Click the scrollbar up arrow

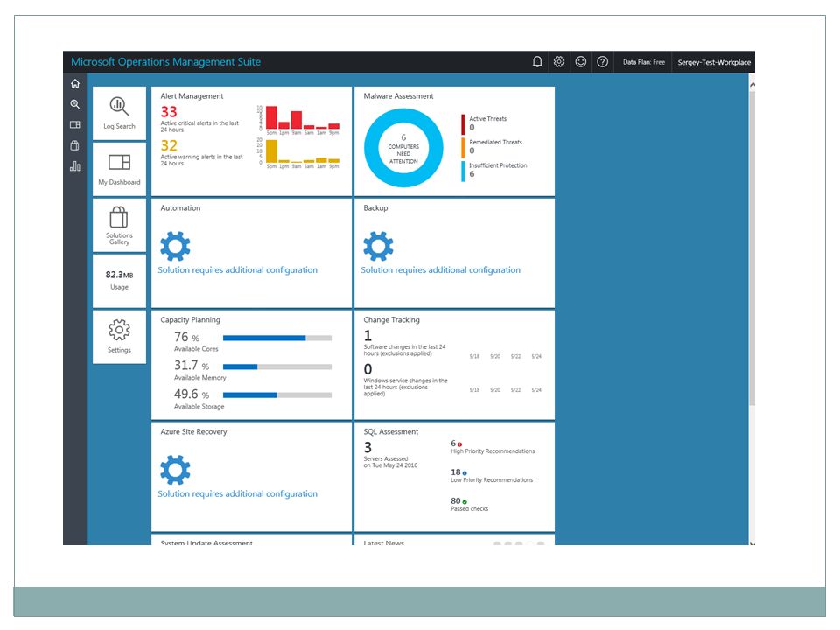752,85
